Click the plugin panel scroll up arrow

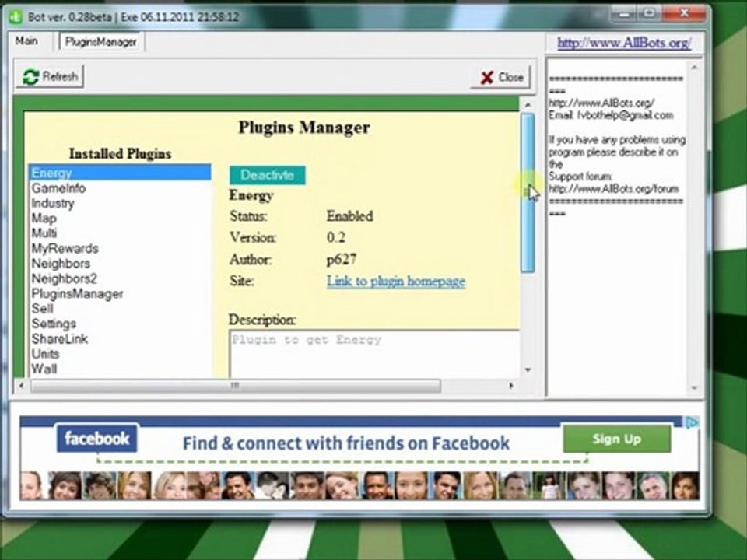pyautogui.click(x=528, y=104)
